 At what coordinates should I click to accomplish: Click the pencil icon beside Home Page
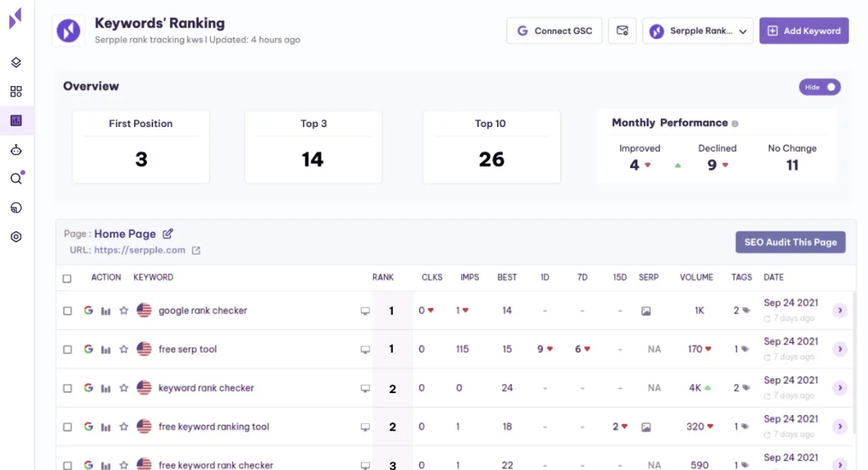[x=168, y=234]
